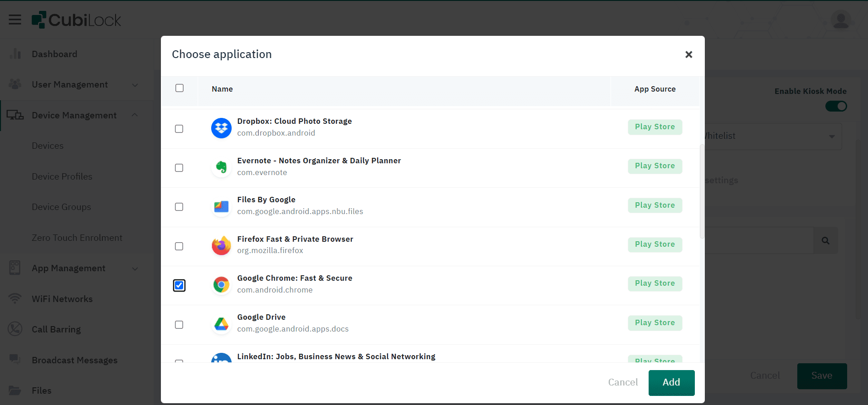Close the Choose application dialog

(x=689, y=54)
